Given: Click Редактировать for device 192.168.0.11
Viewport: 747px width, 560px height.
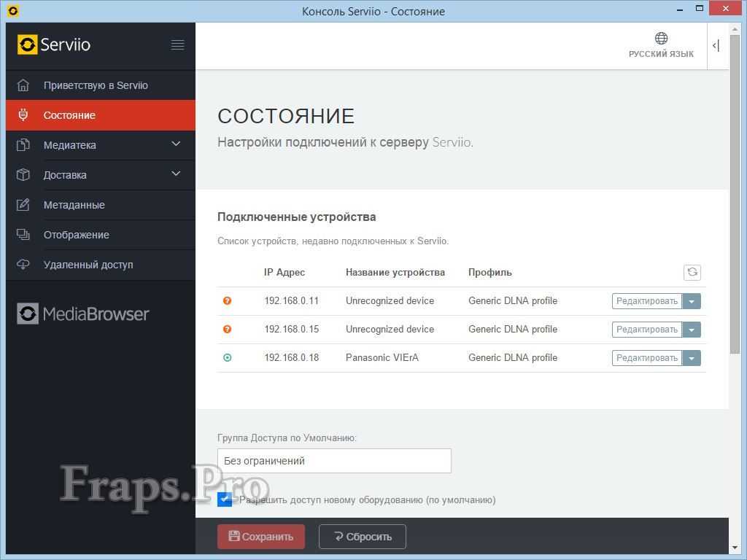Looking at the screenshot, I should point(647,301).
